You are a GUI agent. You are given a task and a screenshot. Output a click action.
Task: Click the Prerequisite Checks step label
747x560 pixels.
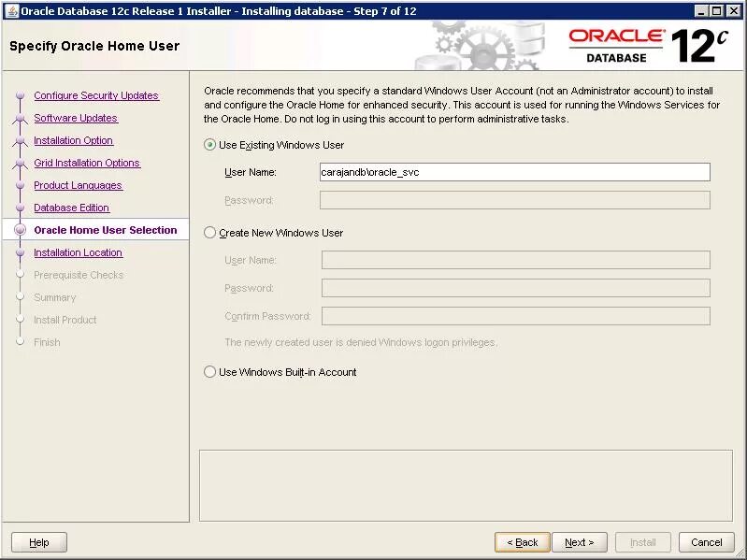[x=79, y=275]
